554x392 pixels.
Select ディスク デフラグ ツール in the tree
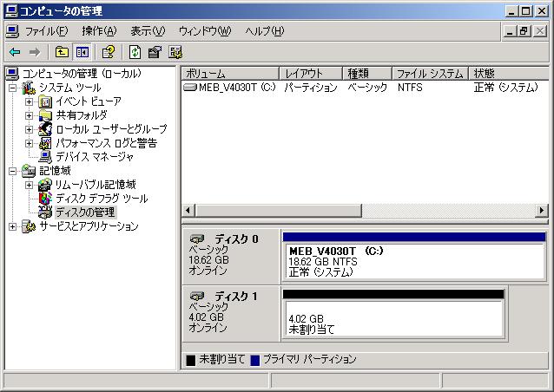(102, 199)
